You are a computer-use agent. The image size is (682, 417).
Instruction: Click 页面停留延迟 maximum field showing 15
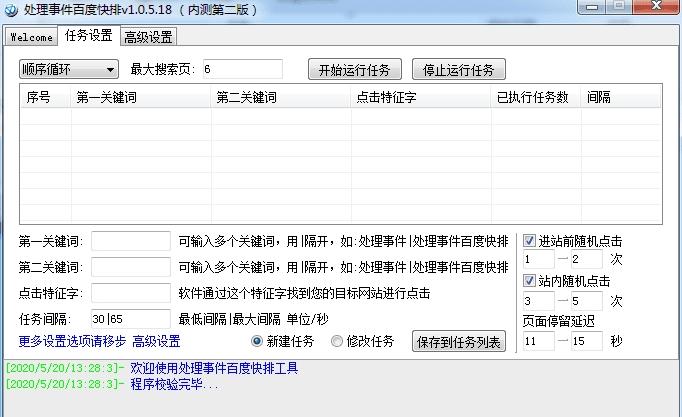(586, 341)
